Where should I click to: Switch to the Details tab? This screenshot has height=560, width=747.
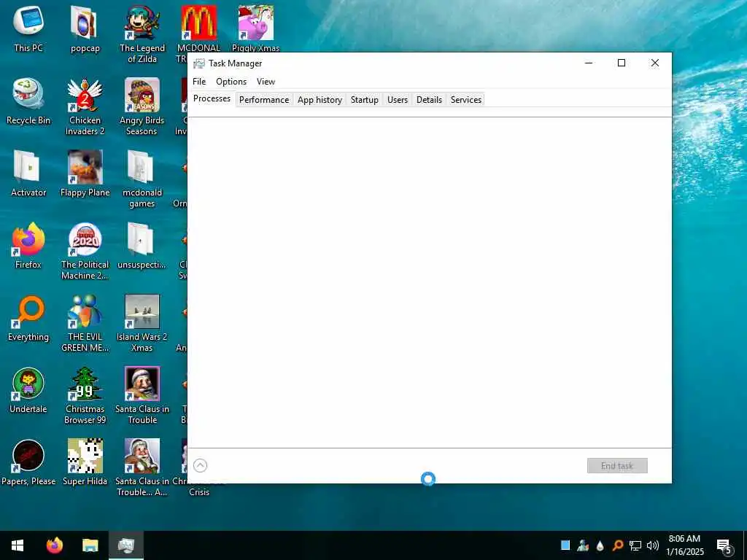point(429,99)
